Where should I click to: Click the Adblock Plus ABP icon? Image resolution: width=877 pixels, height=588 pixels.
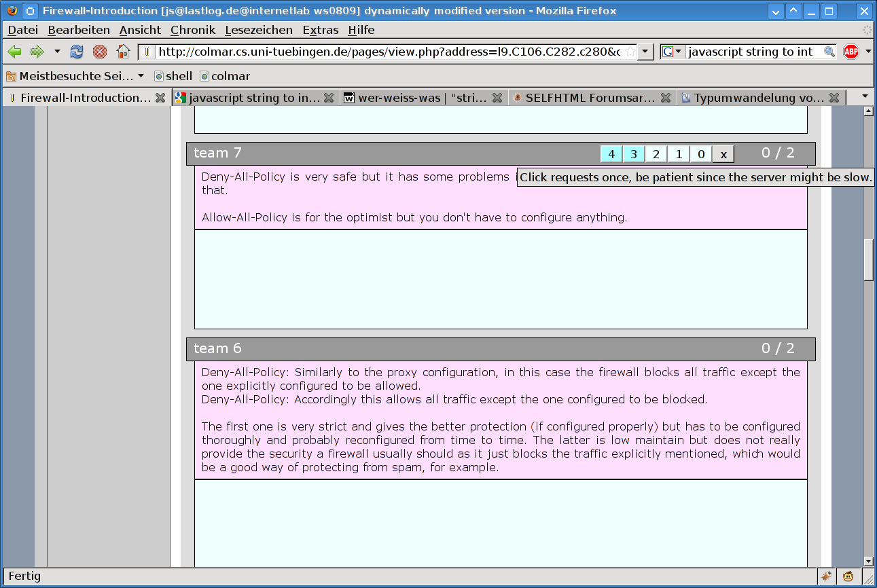tap(851, 52)
